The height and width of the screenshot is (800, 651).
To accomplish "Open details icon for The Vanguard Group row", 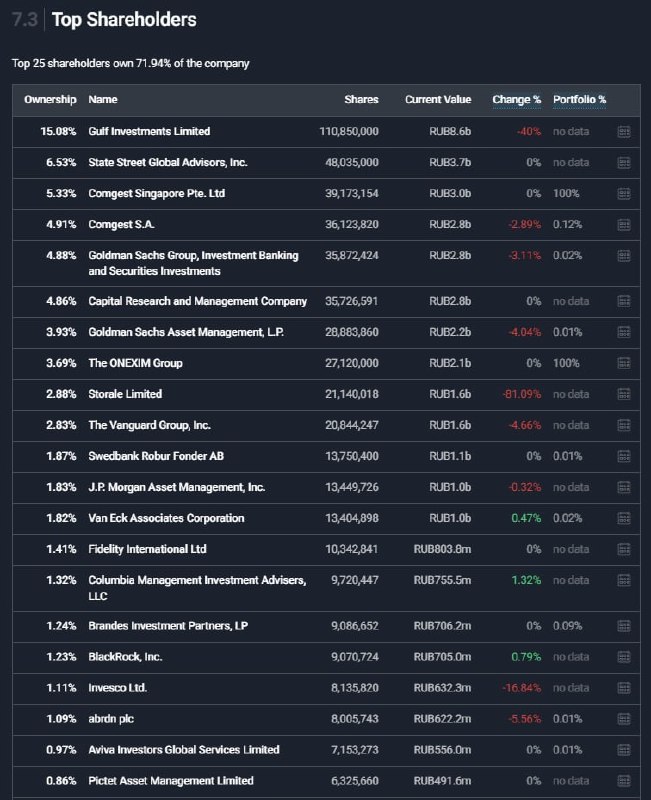I will pos(623,426).
